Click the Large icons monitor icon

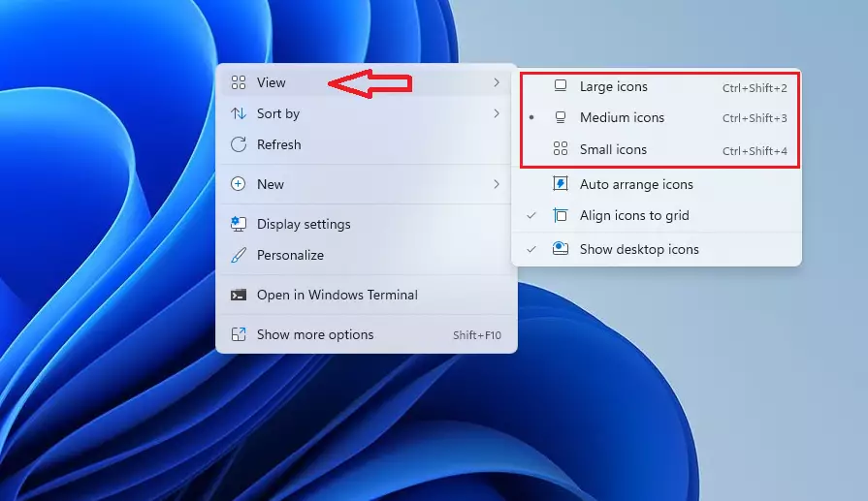click(561, 85)
